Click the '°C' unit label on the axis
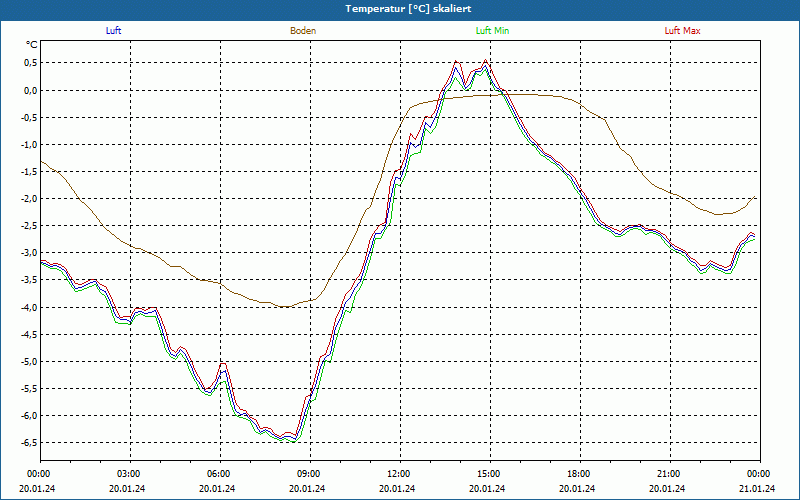800x500 pixels. click(32, 45)
